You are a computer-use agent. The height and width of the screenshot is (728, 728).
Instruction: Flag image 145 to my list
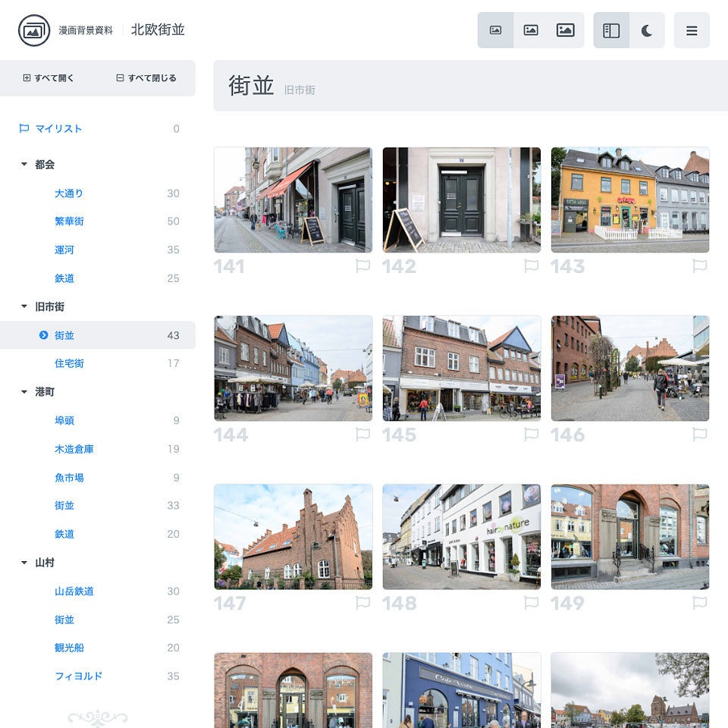[x=532, y=435]
